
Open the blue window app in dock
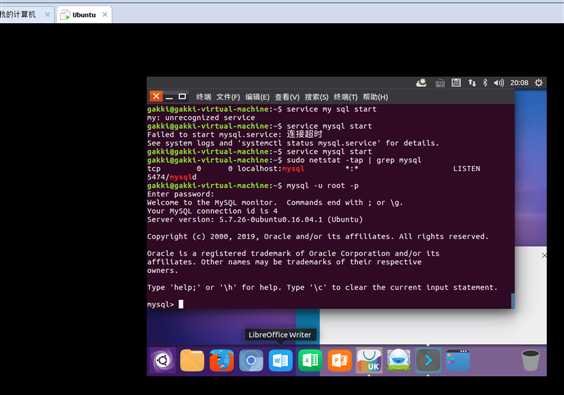coord(458,360)
